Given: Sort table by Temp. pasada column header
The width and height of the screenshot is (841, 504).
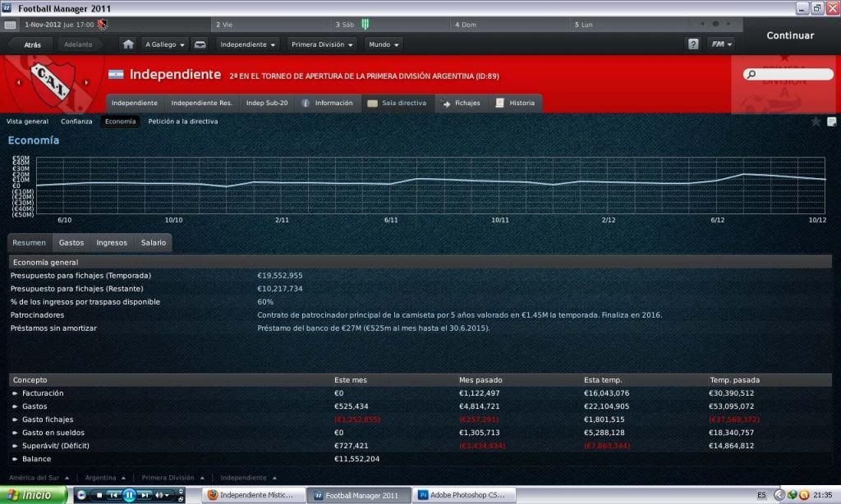Looking at the screenshot, I should point(734,380).
